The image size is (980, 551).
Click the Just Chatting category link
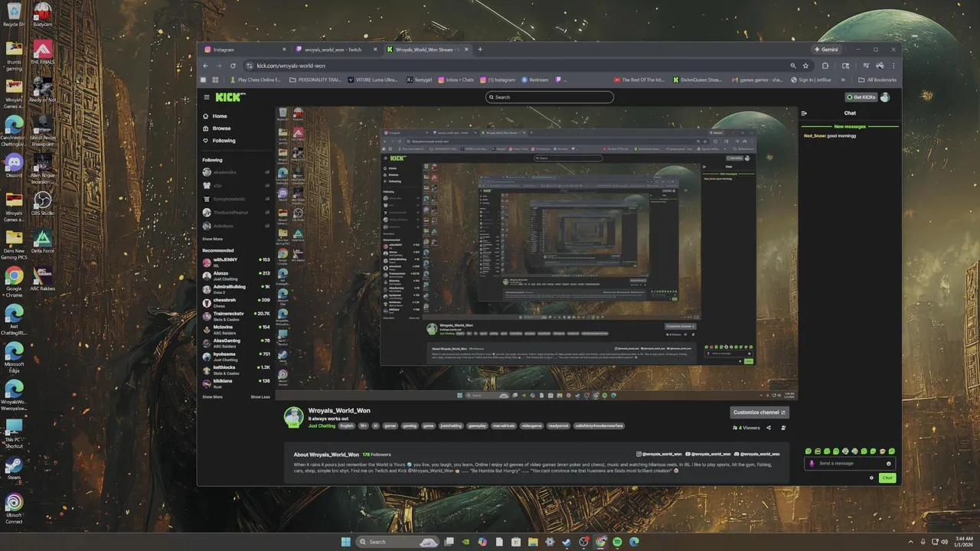point(322,425)
